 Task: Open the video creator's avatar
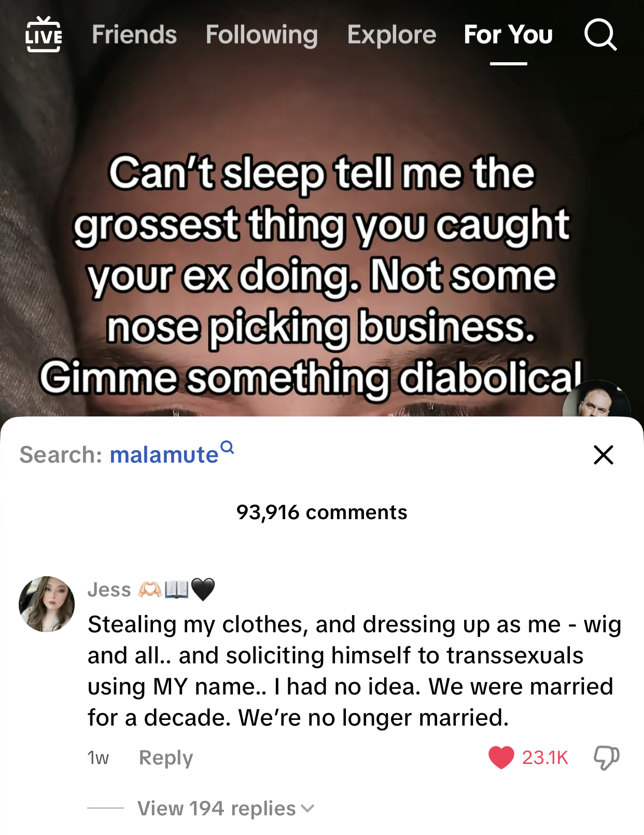(x=596, y=399)
